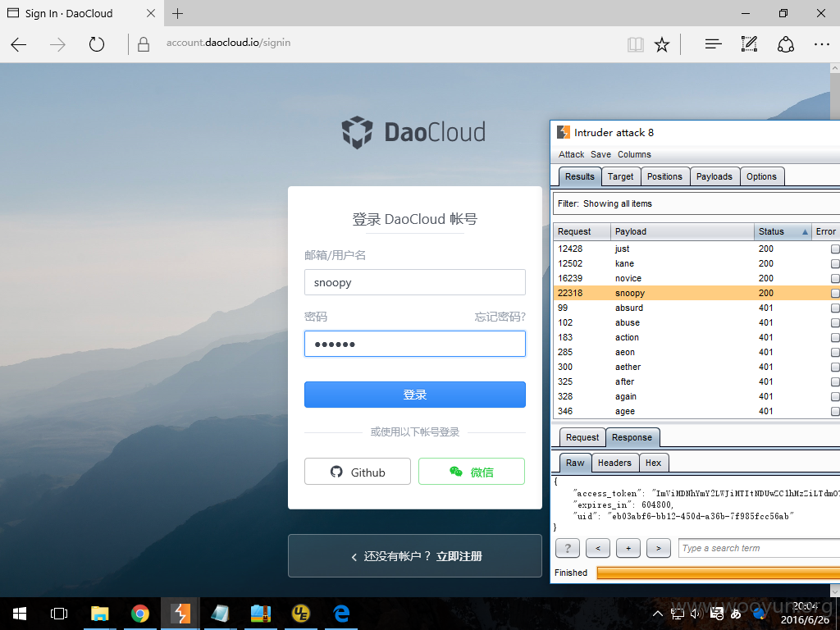Switch to the Payloads tab
The width and height of the screenshot is (840, 630).
[x=714, y=176]
